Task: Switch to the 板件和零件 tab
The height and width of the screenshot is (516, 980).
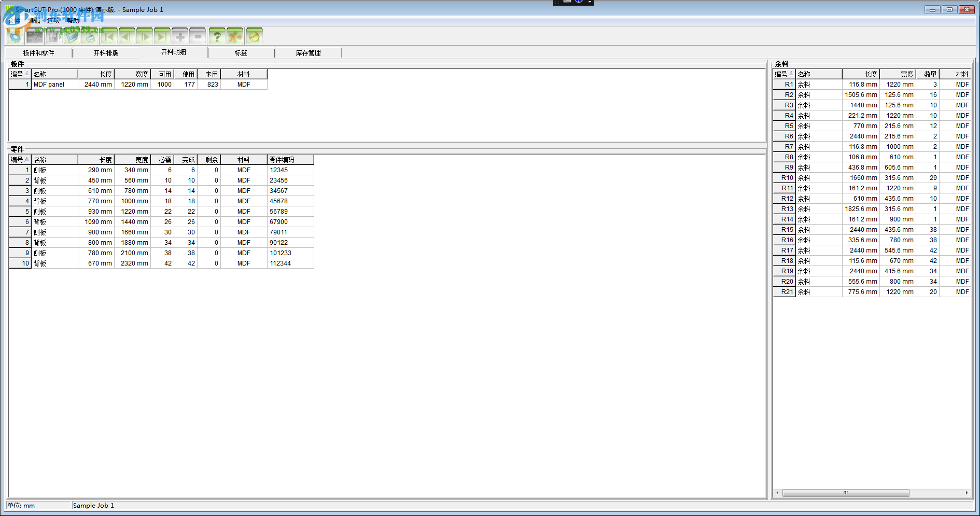Action: pos(39,53)
